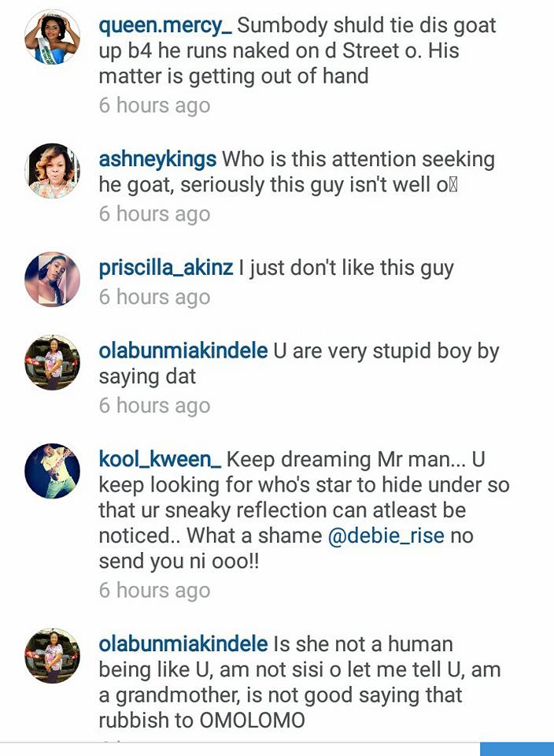
Task: Tap timestamp under priscilla_akinz comment
Action: (x=154, y=297)
